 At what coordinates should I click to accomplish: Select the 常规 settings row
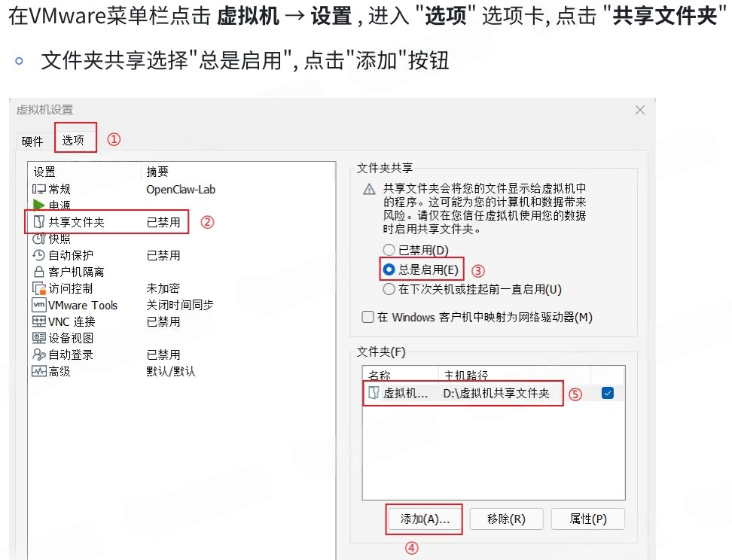click(181, 189)
